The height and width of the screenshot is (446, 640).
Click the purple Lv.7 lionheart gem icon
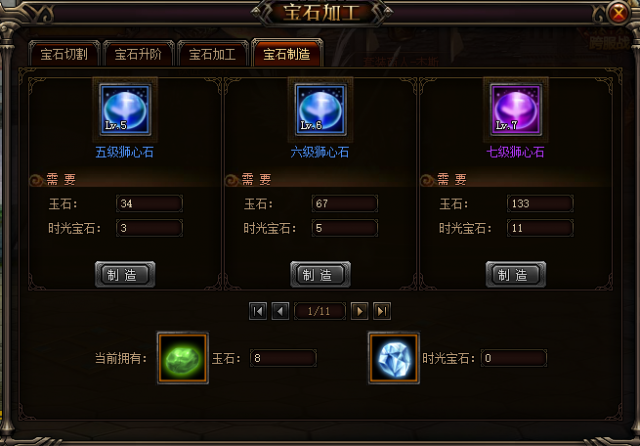point(516,110)
